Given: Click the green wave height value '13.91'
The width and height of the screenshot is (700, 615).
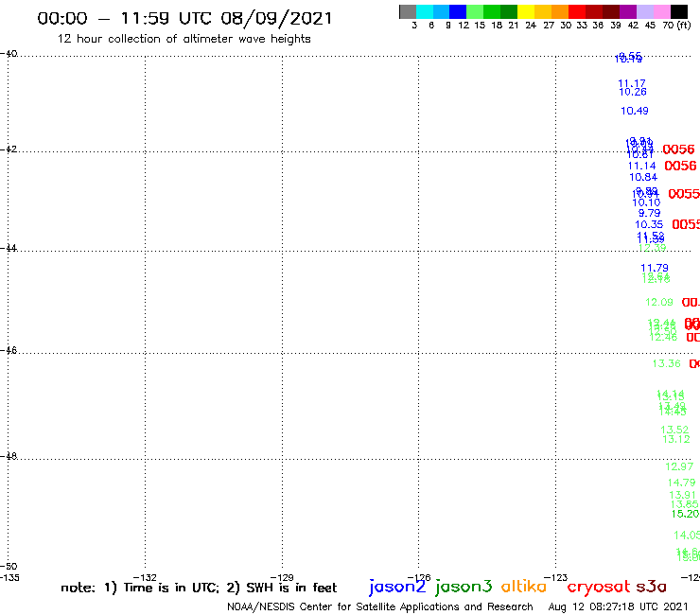Looking at the screenshot, I should (683, 495).
